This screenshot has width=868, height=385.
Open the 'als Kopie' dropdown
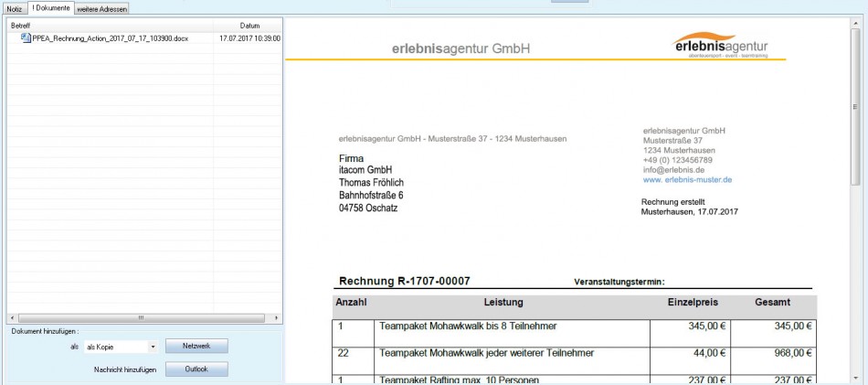click(x=153, y=348)
